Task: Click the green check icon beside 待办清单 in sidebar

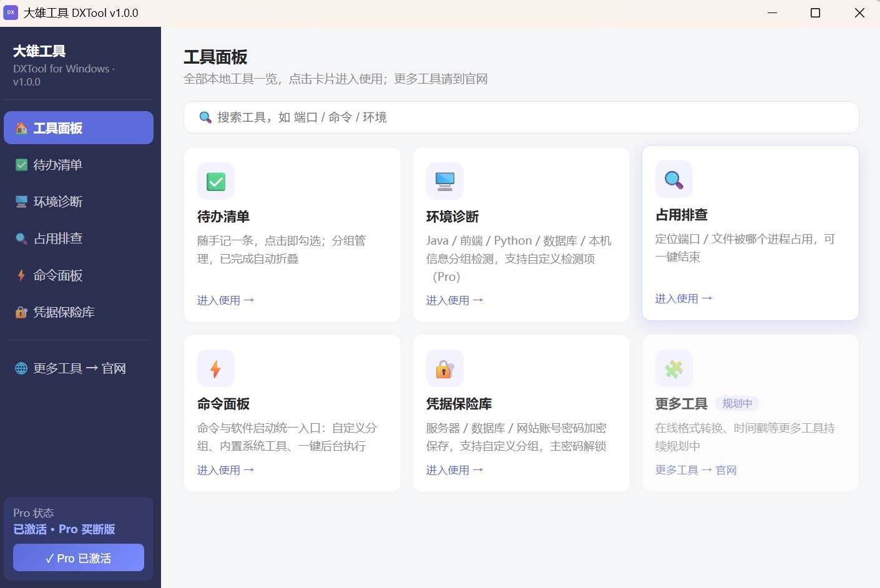Action: (x=21, y=165)
